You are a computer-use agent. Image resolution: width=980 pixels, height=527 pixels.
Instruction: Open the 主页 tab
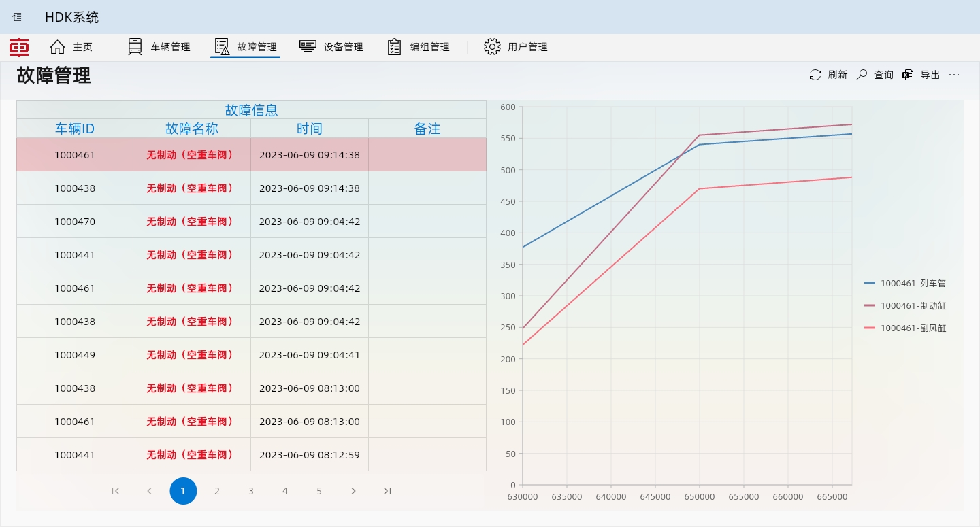click(x=71, y=47)
